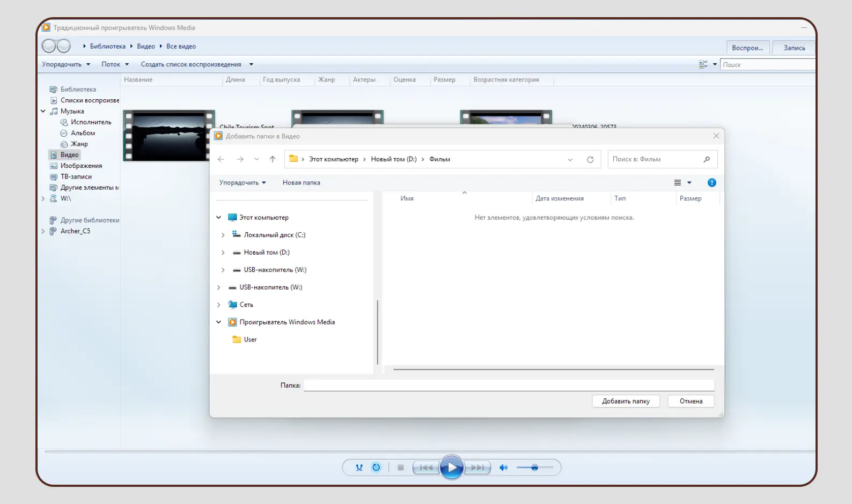Change the dialog view layout icon
The image size is (852, 504).
pyautogui.click(x=678, y=183)
